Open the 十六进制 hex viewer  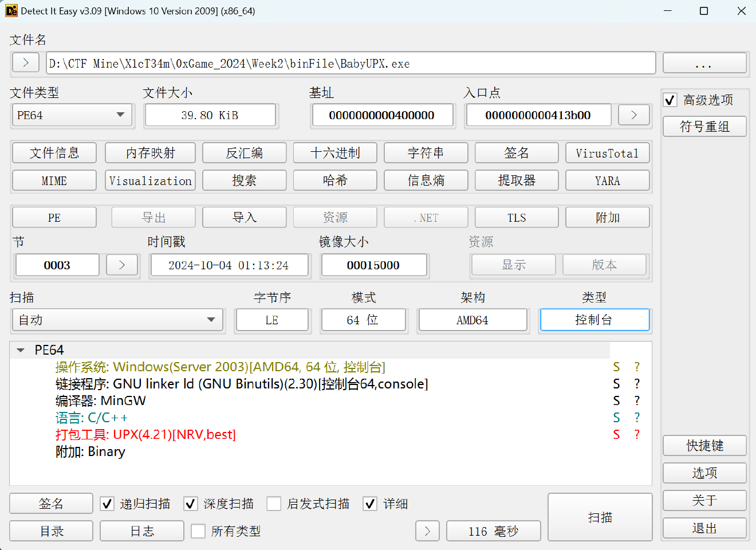pos(335,152)
